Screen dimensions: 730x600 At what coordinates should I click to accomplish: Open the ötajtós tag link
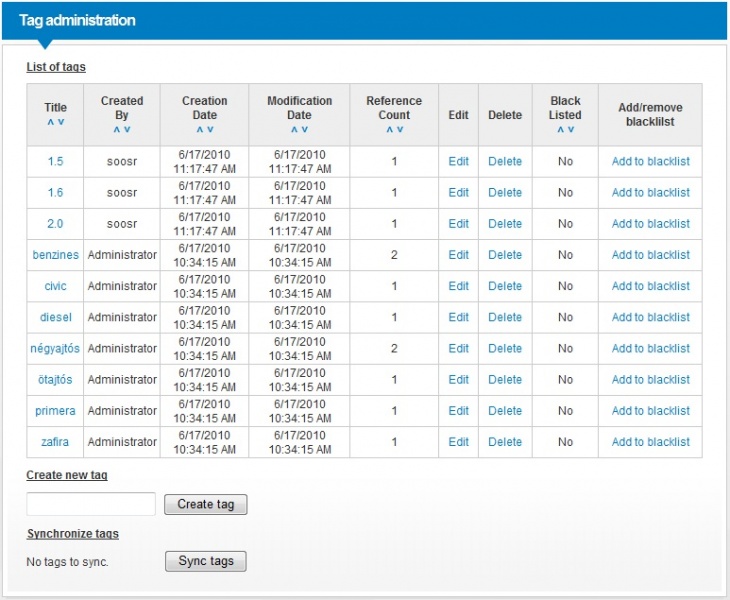pos(55,380)
